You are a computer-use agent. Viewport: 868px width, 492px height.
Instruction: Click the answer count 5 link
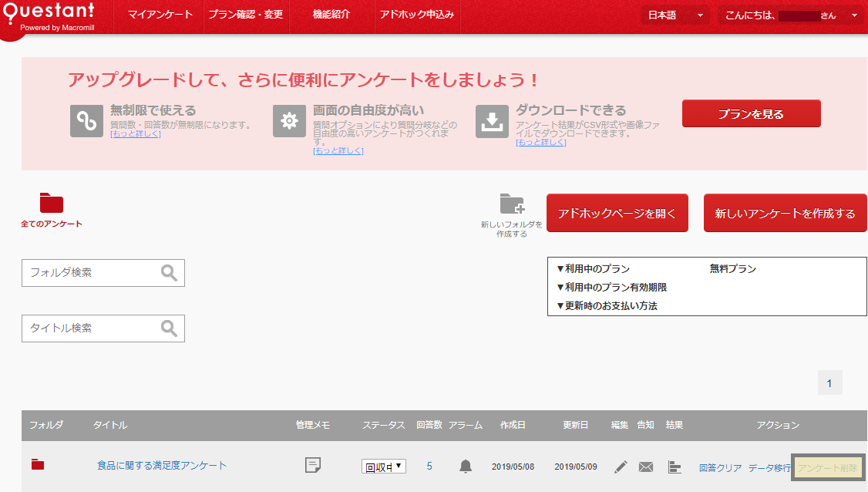coord(429,467)
